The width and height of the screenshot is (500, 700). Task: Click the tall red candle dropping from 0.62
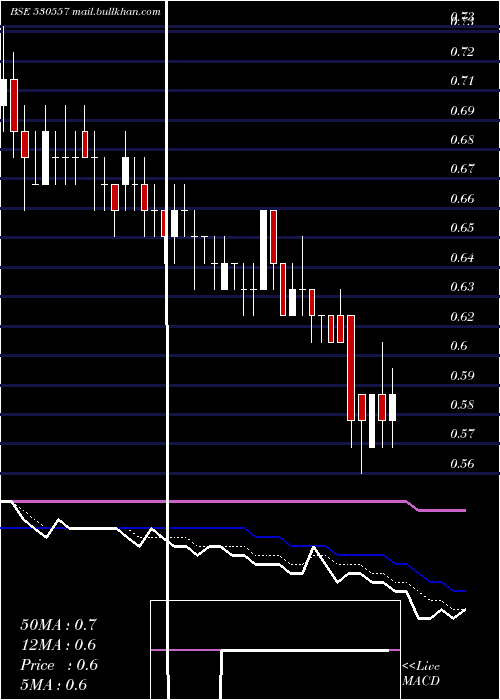tap(351, 368)
